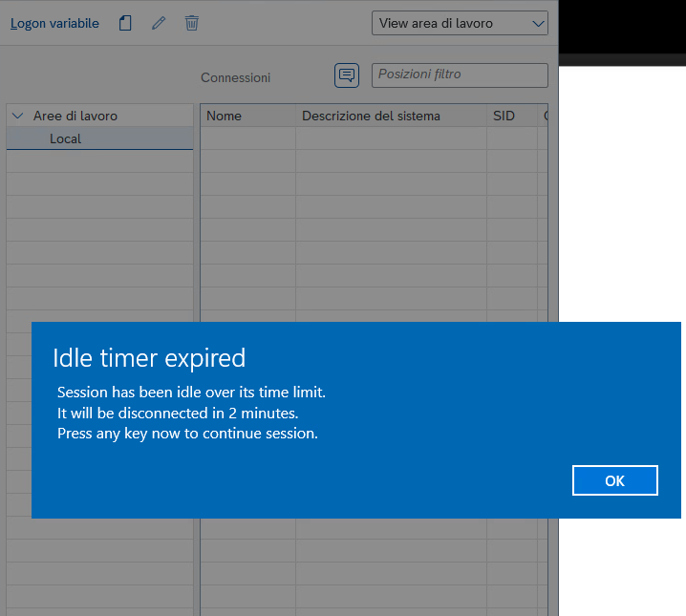Click 'Press any key now to continue session.'
The height and width of the screenshot is (616, 686).
187,434
